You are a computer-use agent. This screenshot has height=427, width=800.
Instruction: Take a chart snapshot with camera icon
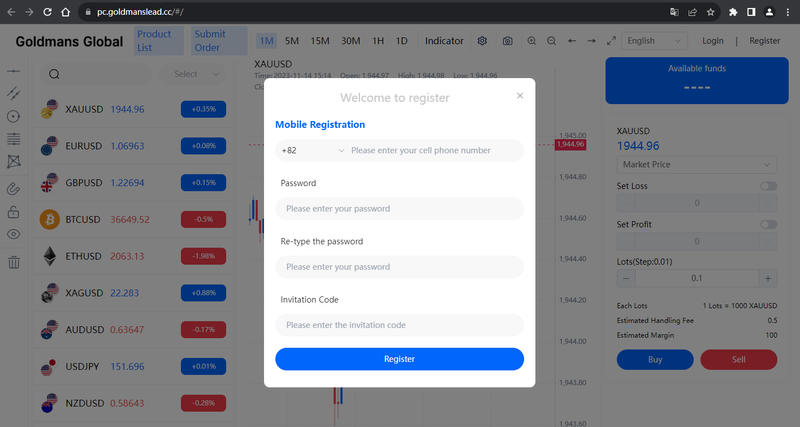pos(507,41)
